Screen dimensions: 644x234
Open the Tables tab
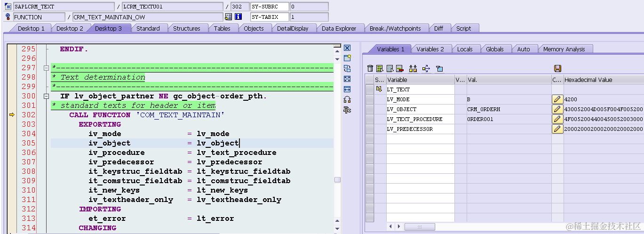pos(222,29)
